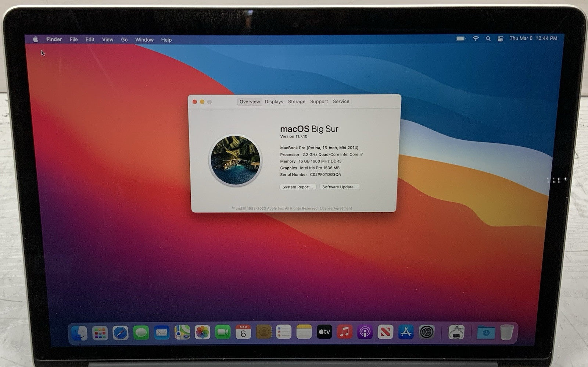This screenshot has height=367, width=588.
Task: Open System Information in the Dock
Action: [456, 332]
